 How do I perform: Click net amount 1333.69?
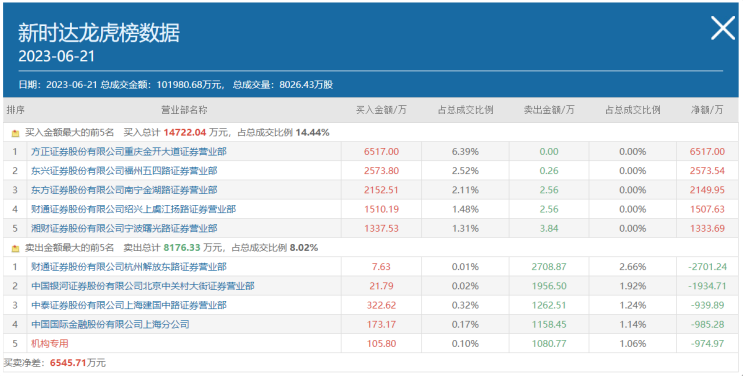(707, 229)
